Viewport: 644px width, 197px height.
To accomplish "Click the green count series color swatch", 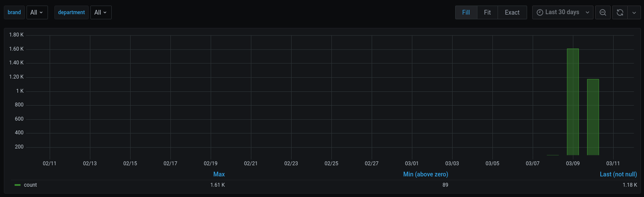I will click(x=18, y=185).
